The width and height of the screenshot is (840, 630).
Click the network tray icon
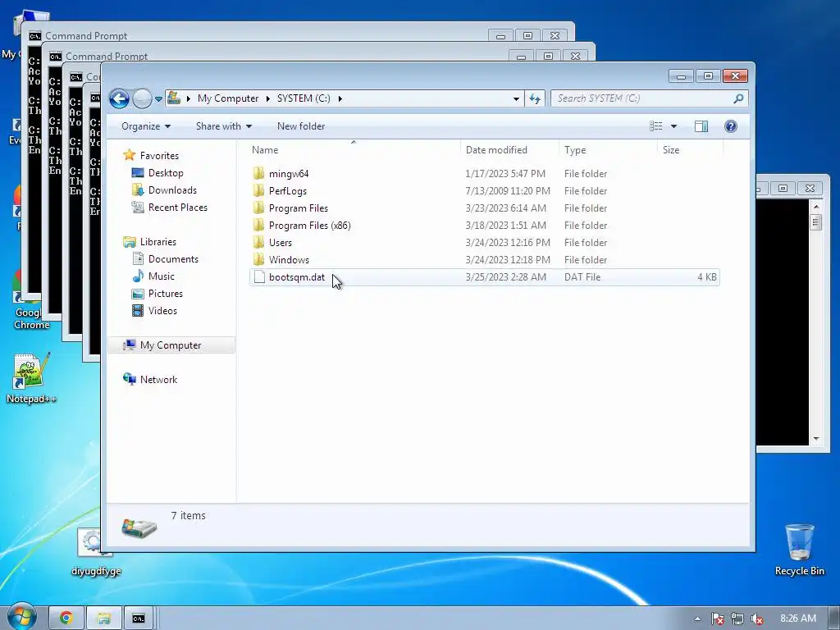(737, 619)
